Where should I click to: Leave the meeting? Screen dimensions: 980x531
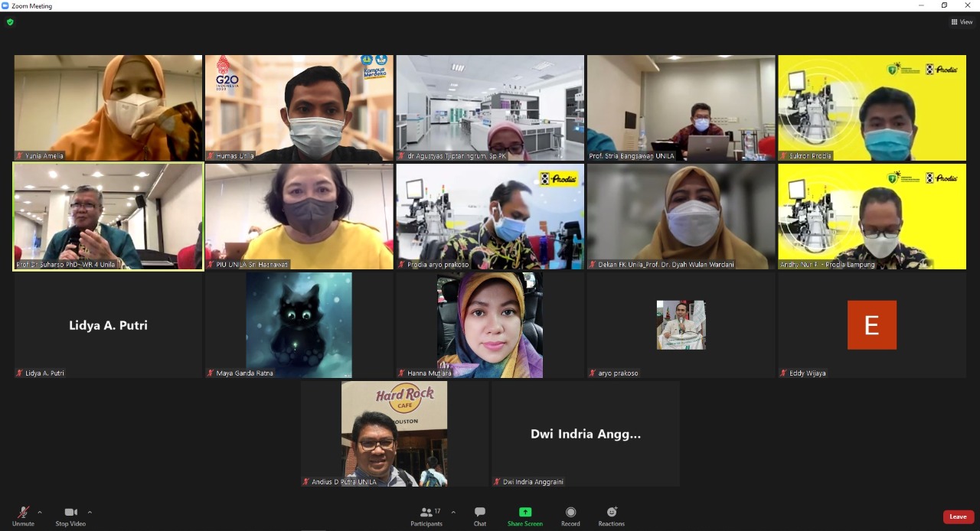pyautogui.click(x=958, y=516)
